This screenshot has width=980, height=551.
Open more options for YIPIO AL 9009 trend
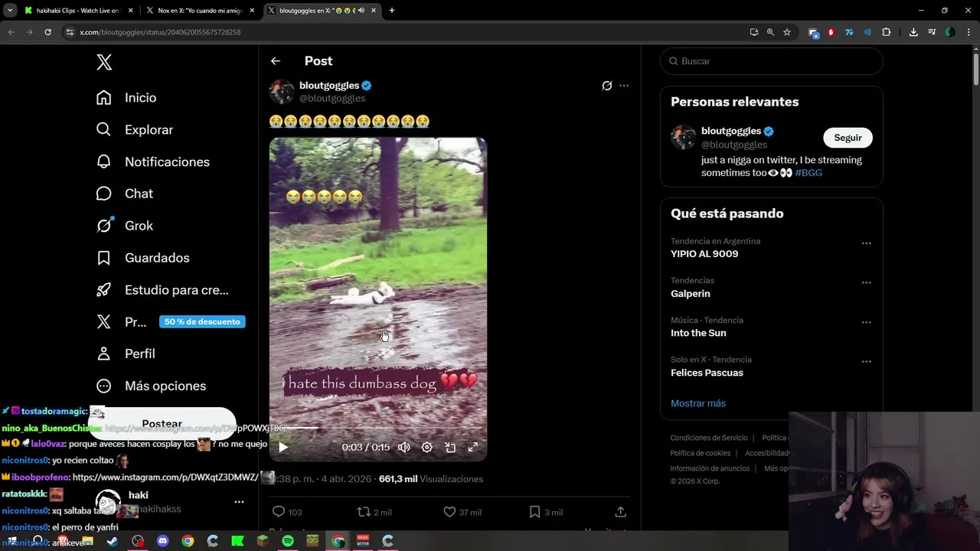point(866,243)
